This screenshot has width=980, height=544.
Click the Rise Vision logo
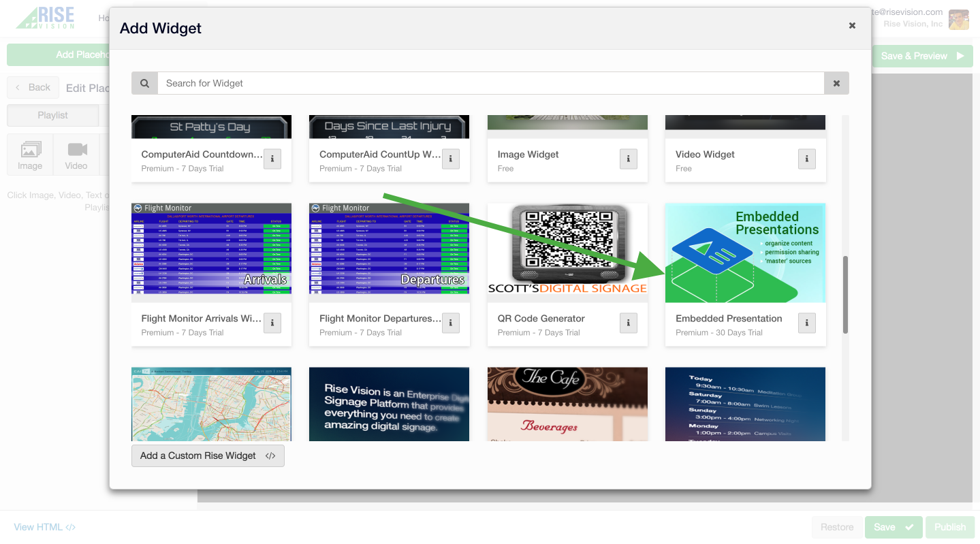[45, 18]
